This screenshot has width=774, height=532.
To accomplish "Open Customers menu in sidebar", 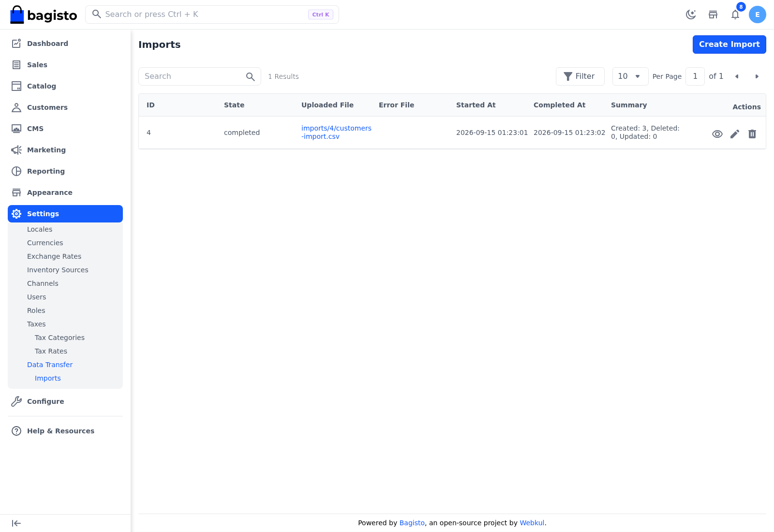I will click(x=65, y=107).
